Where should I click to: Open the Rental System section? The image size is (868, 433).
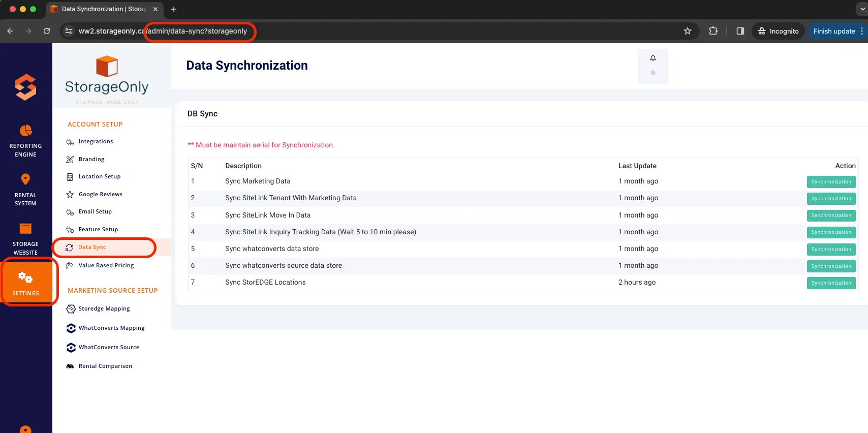(x=25, y=190)
